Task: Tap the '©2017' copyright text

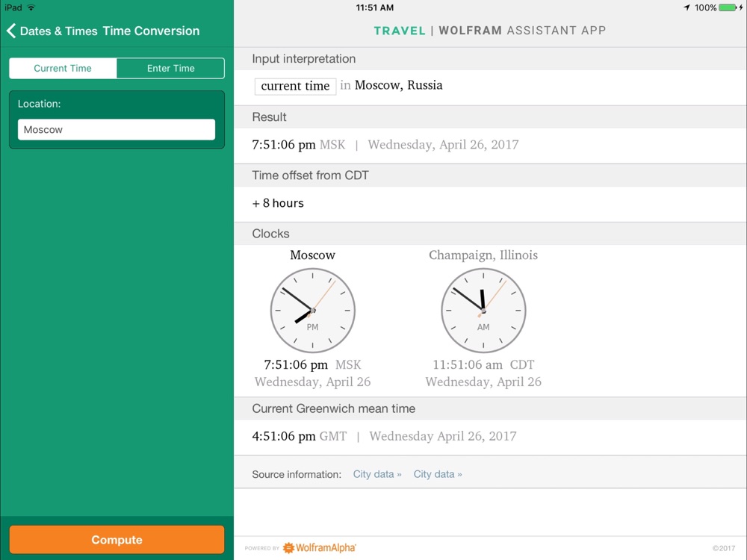Action: tap(724, 548)
